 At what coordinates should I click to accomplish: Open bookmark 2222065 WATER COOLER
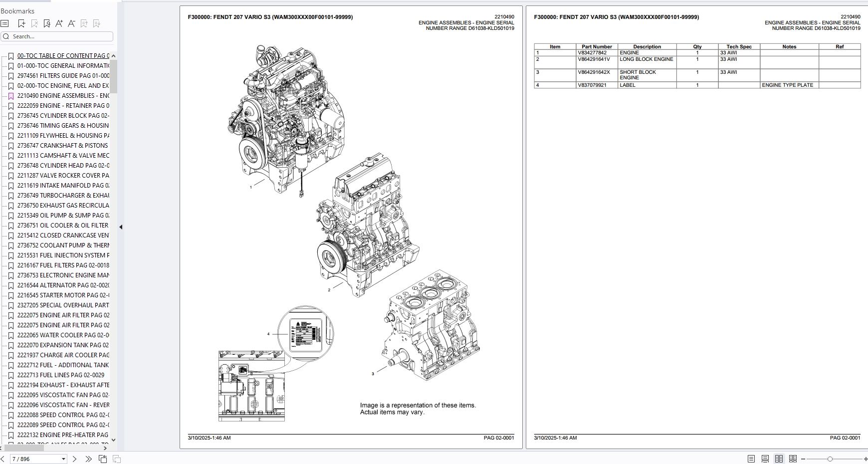pos(63,335)
